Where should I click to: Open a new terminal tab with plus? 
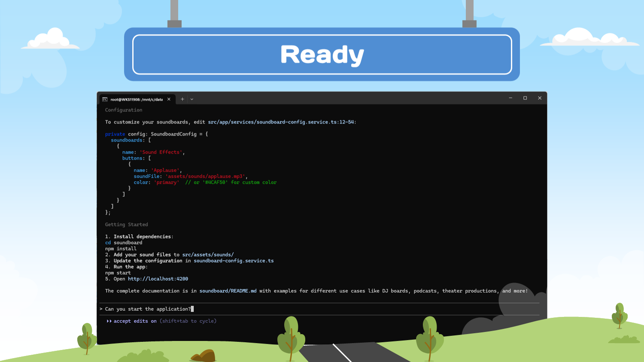(x=182, y=99)
